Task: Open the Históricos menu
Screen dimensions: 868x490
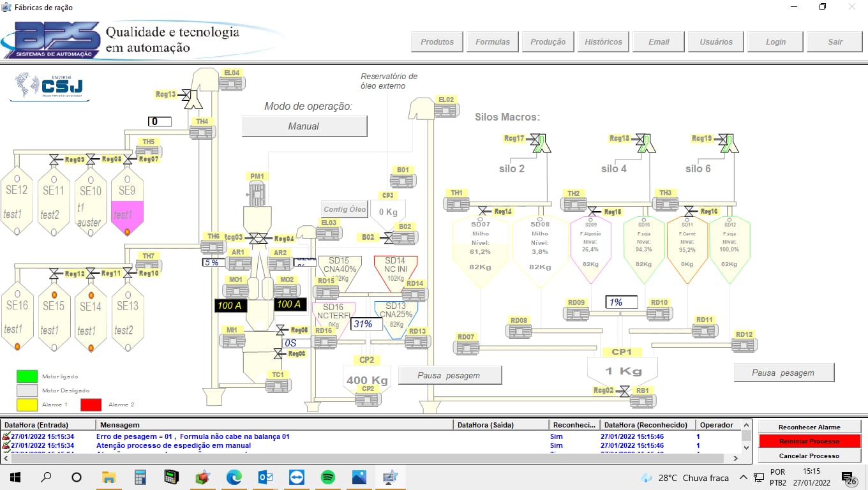Action: pyautogui.click(x=603, y=42)
